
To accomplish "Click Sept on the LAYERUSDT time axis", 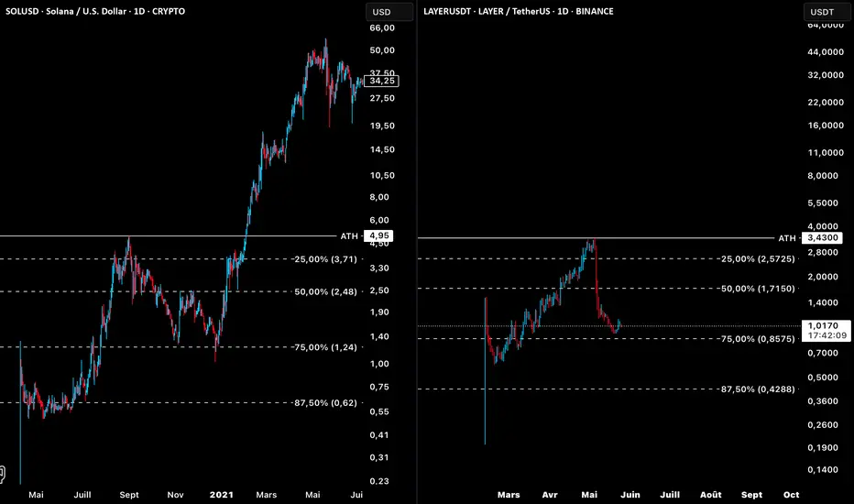I will click(751, 495).
